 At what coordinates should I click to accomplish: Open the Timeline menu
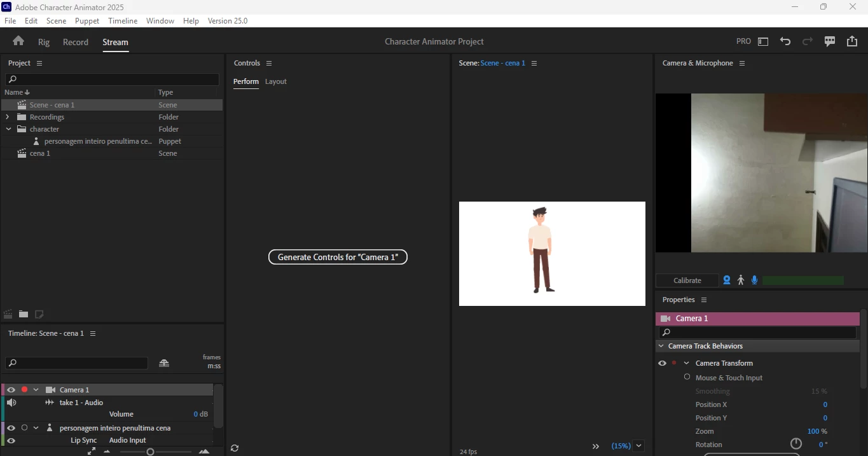point(123,20)
